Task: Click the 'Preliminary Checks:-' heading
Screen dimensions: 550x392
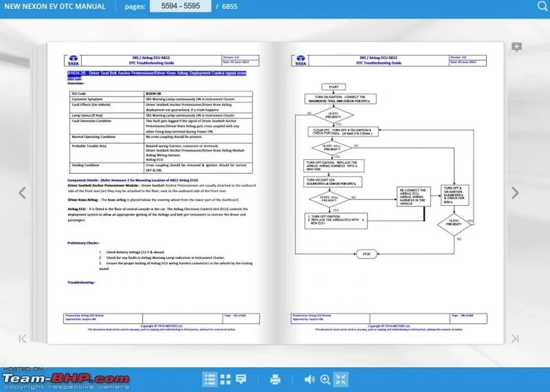Action: [84, 243]
